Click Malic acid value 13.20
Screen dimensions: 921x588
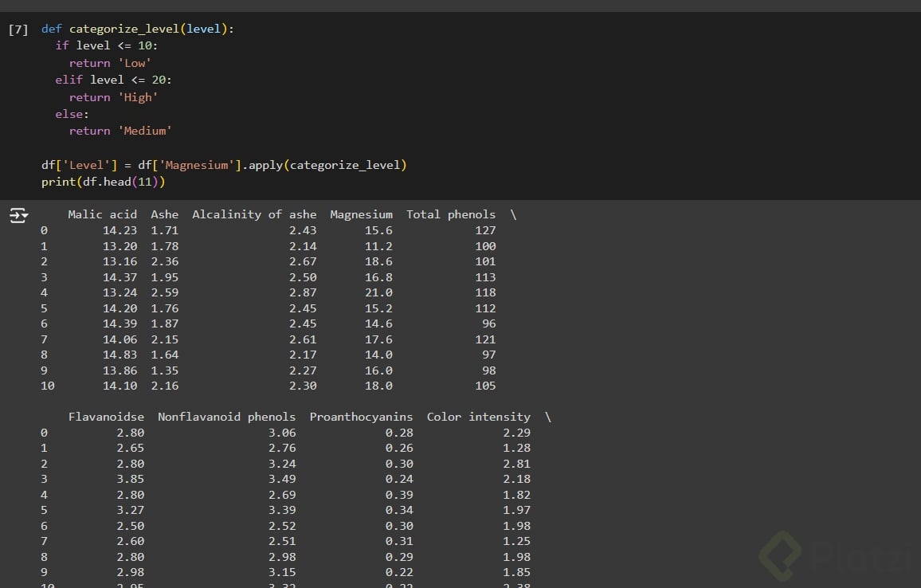pos(120,246)
